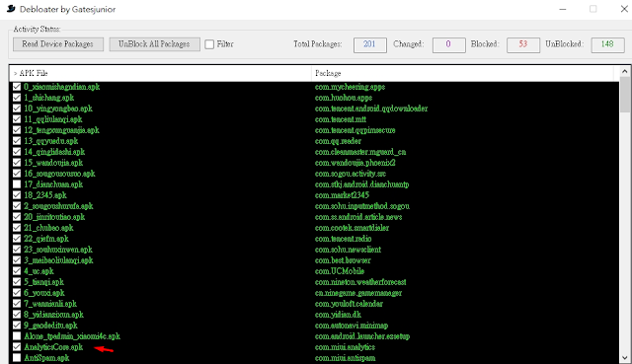Screen dimensions: 632x364
Task: Select the 23_souhuxinwen.apk file name
Action: (58, 250)
